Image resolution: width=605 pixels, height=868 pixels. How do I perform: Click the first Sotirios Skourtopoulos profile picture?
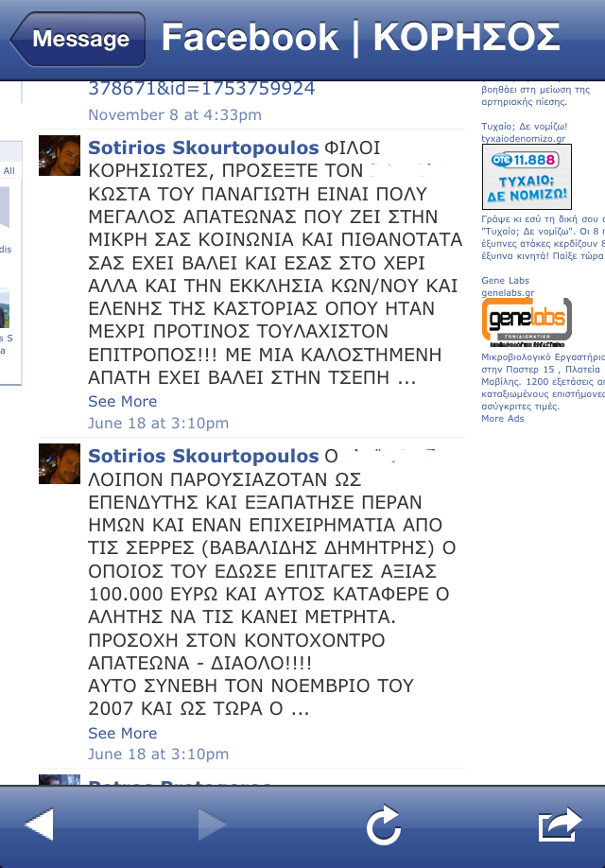60,156
